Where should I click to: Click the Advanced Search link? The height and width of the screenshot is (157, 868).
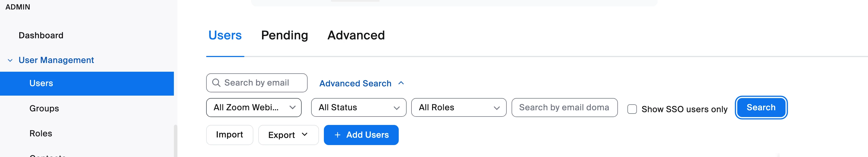pyautogui.click(x=355, y=83)
